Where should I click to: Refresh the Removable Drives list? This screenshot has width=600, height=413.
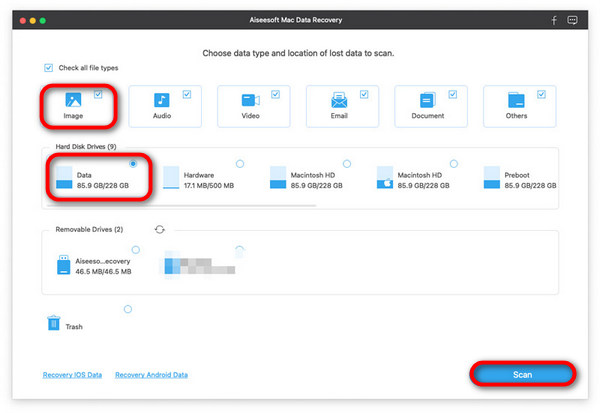160,229
